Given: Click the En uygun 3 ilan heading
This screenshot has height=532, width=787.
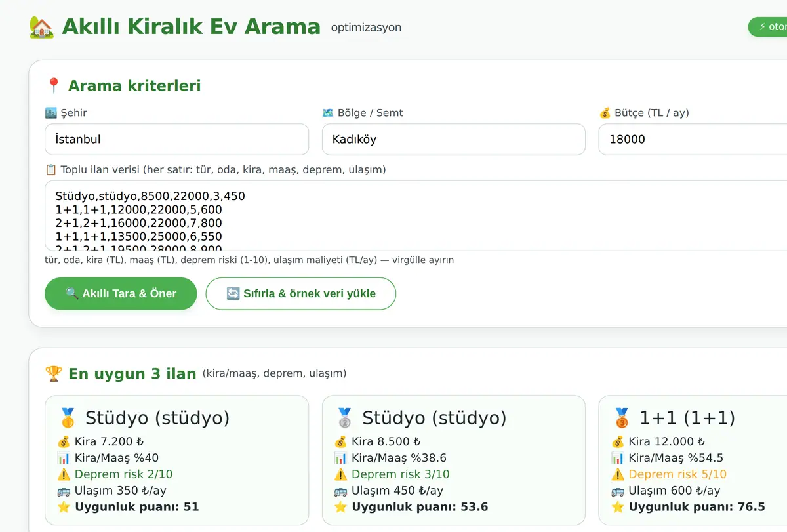Looking at the screenshot, I should [x=132, y=374].
